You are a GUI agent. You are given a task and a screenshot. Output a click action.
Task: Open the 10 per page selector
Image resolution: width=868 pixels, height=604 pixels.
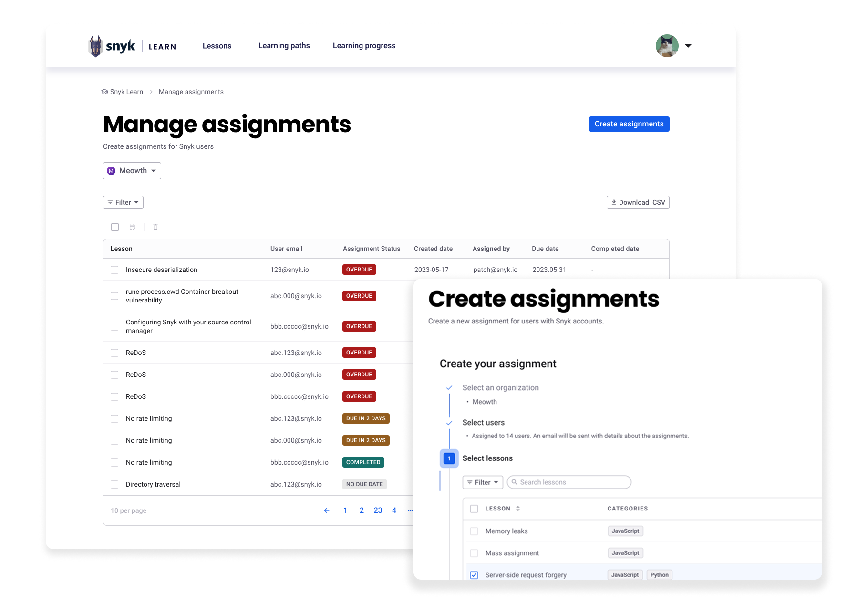[x=128, y=510]
